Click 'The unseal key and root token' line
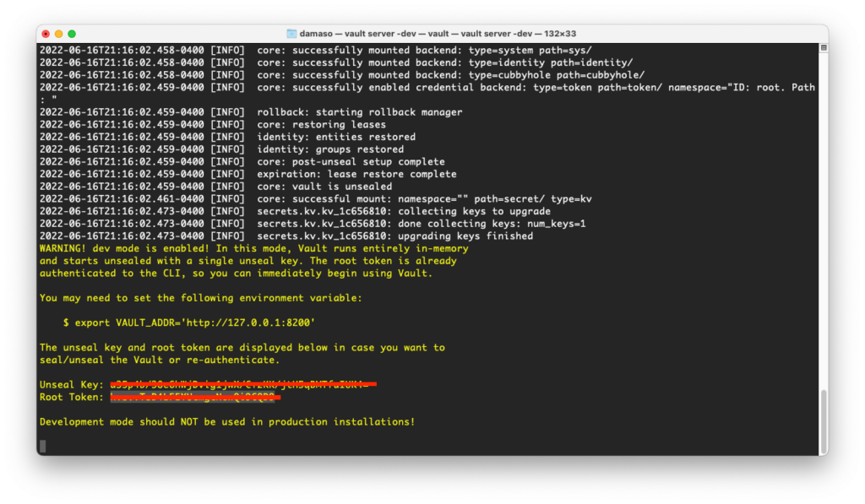 [242, 347]
